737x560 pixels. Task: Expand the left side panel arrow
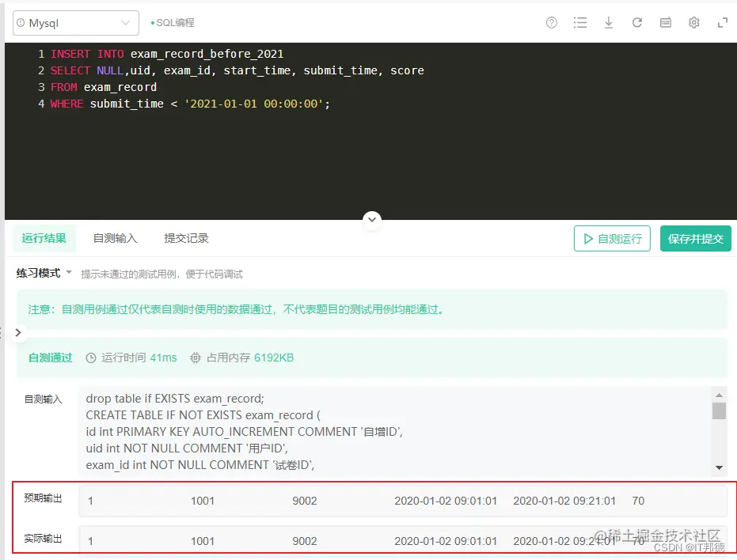18,333
